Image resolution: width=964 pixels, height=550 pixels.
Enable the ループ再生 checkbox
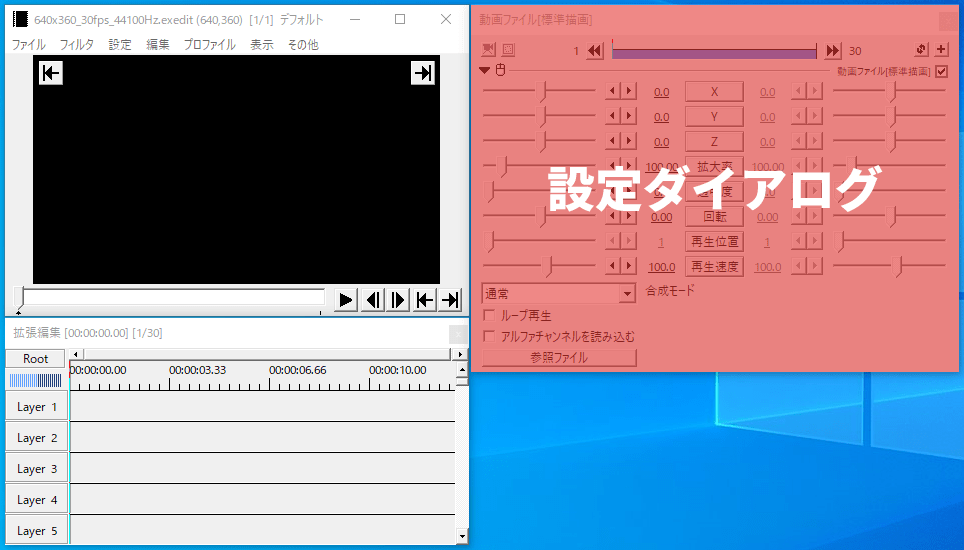(x=489, y=315)
